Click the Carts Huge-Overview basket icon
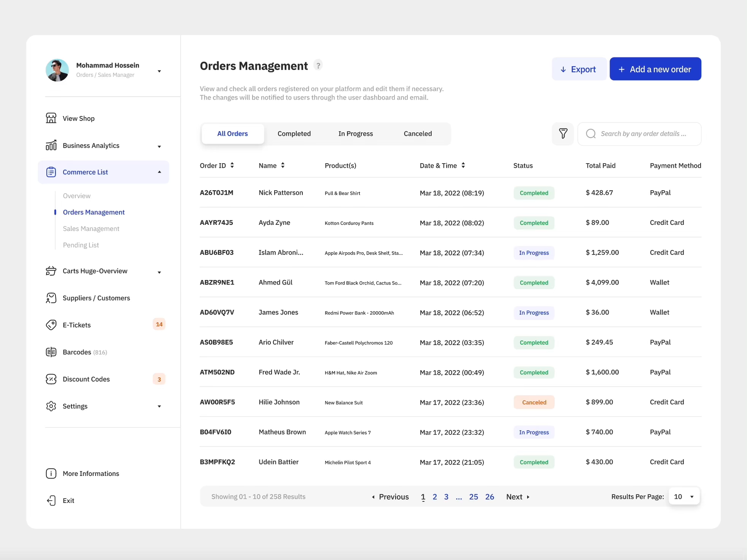Viewport: 747px width, 560px height. 51,271
